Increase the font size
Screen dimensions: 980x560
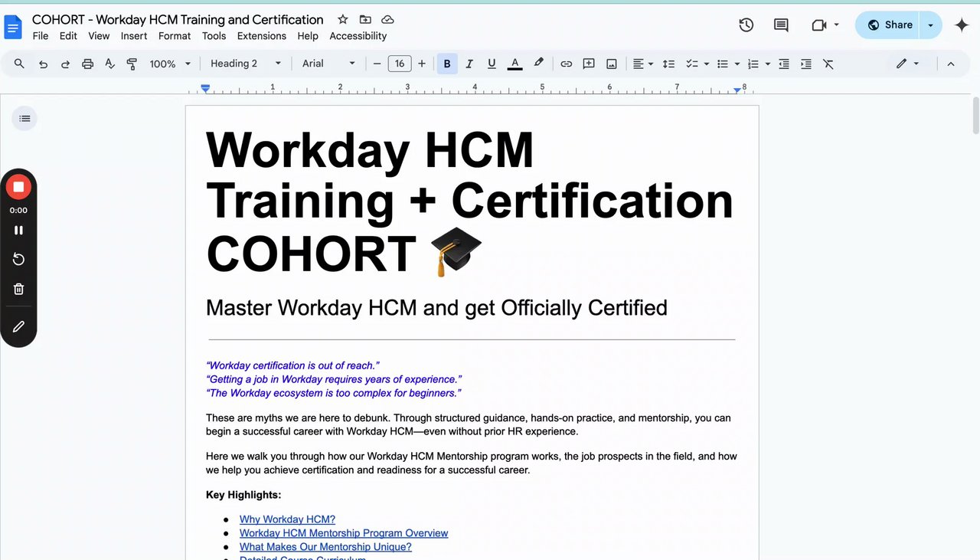421,64
